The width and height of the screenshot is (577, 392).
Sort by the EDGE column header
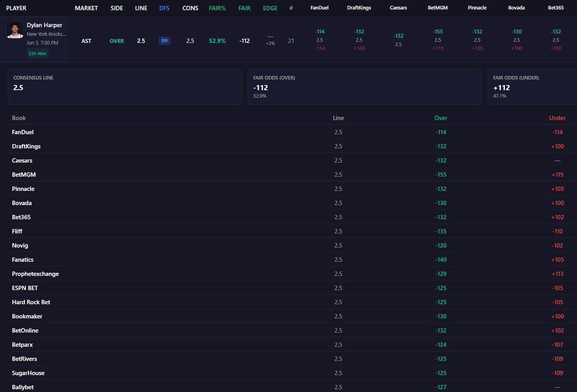[270, 8]
